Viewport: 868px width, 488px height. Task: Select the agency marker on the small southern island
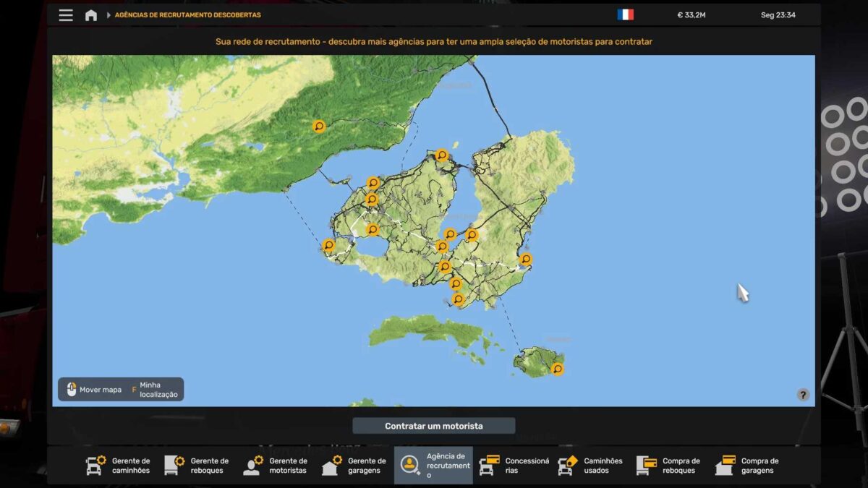557,369
